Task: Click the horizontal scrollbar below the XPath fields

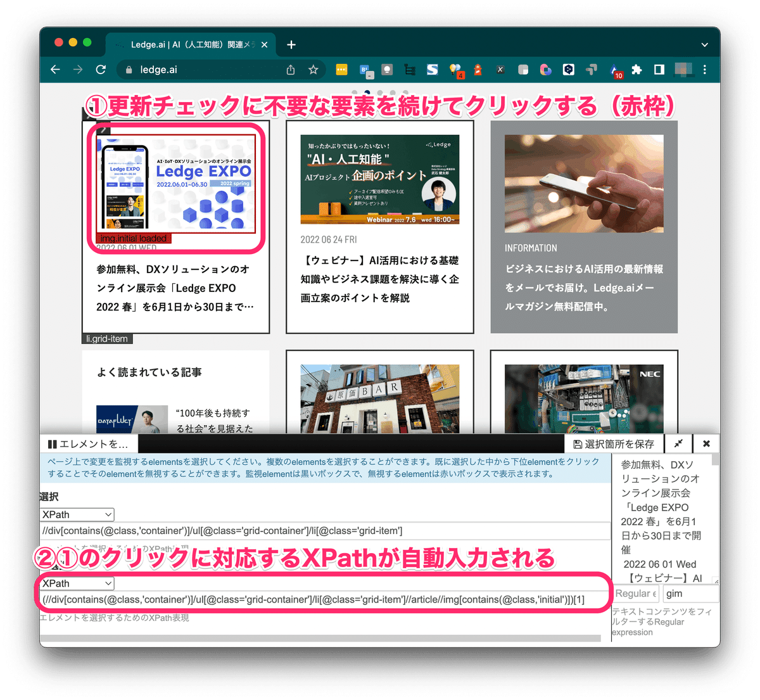Action: coord(320,639)
